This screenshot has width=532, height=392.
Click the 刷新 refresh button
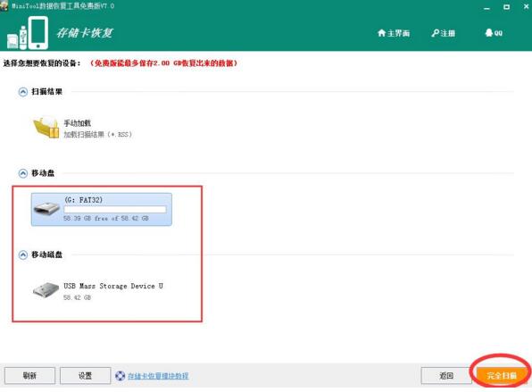pyautogui.click(x=29, y=375)
